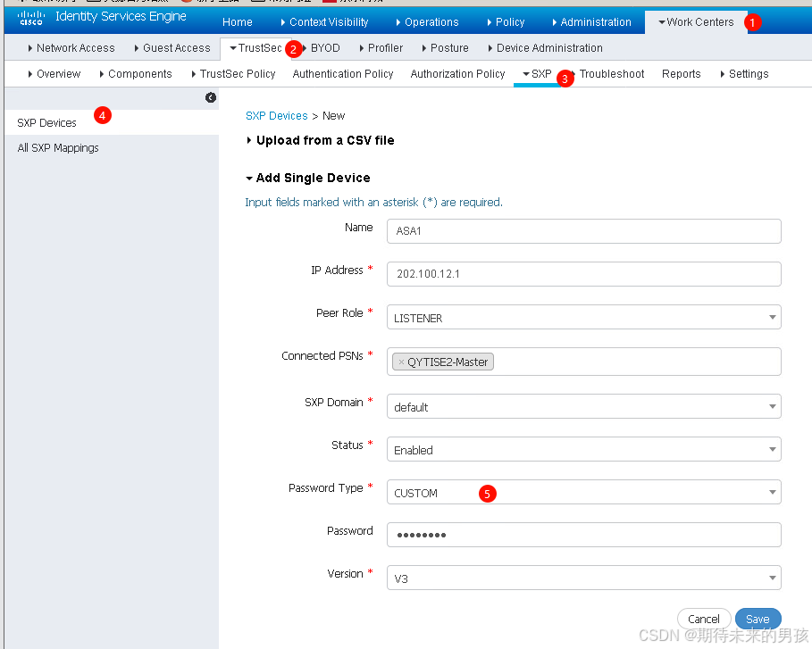The height and width of the screenshot is (649, 812).
Task: Open the Authentication Policy tab
Action: [343, 74]
